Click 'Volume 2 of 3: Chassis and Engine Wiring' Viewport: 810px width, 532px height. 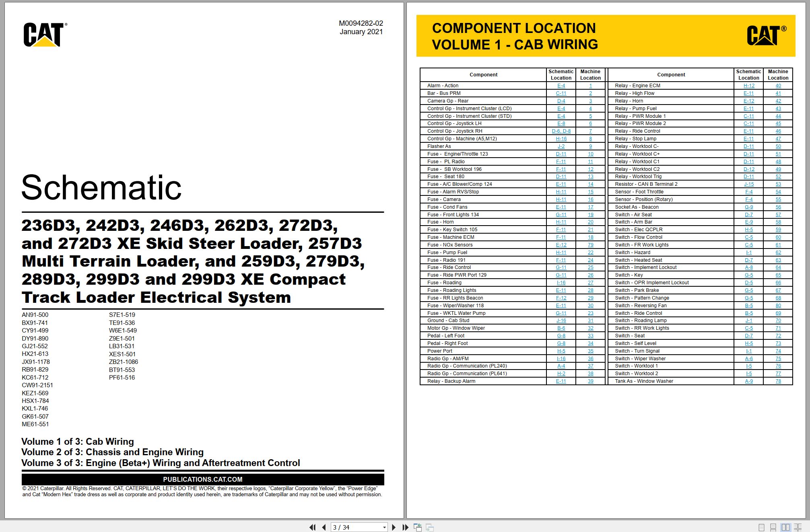pyautogui.click(x=112, y=452)
